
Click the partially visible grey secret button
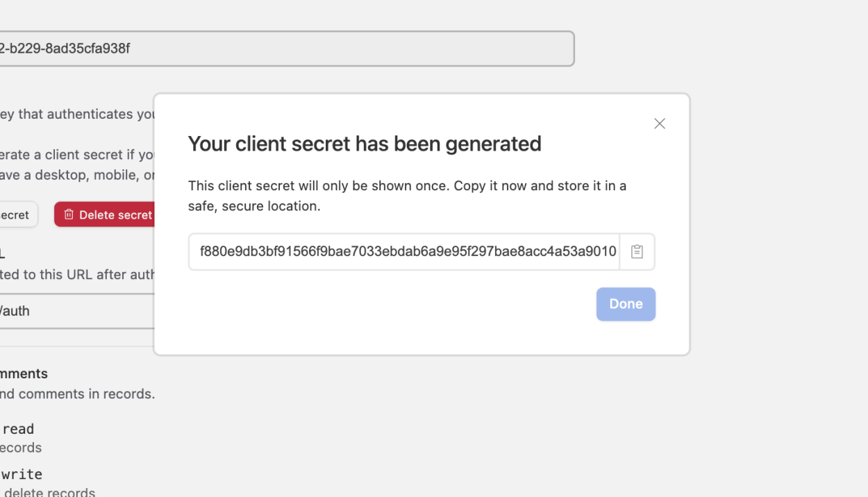17,215
